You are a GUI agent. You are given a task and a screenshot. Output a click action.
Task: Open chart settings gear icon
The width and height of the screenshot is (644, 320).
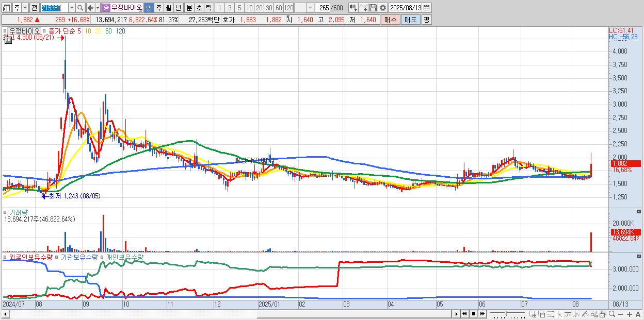[x=382, y=8]
